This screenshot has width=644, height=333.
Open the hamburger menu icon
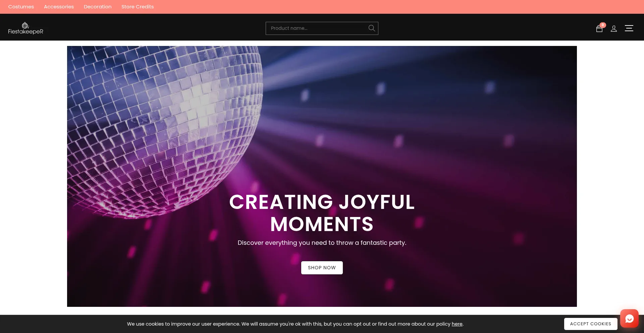coord(629,28)
